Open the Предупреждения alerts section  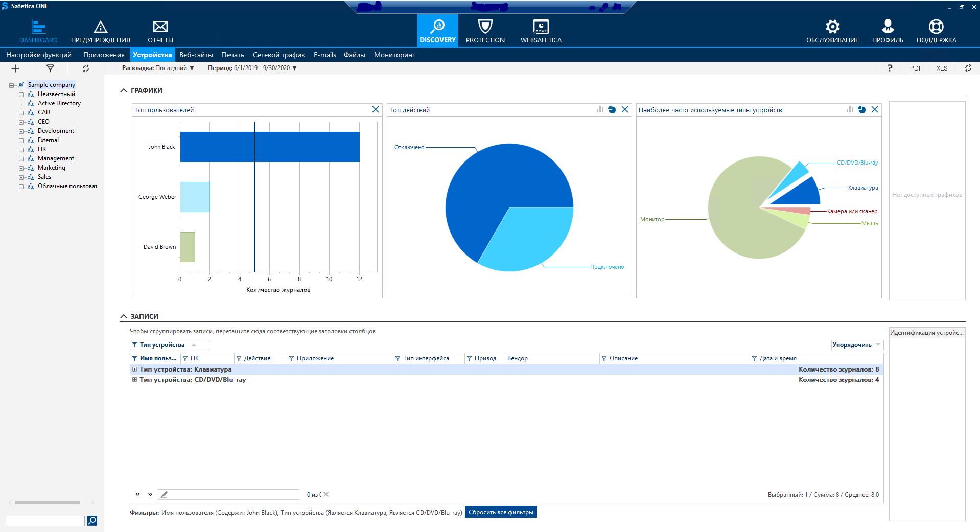(x=101, y=31)
